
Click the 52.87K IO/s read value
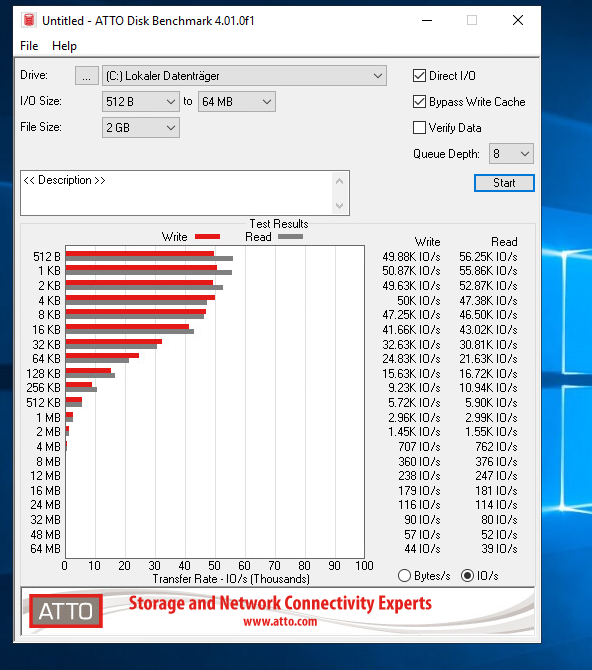(488, 286)
